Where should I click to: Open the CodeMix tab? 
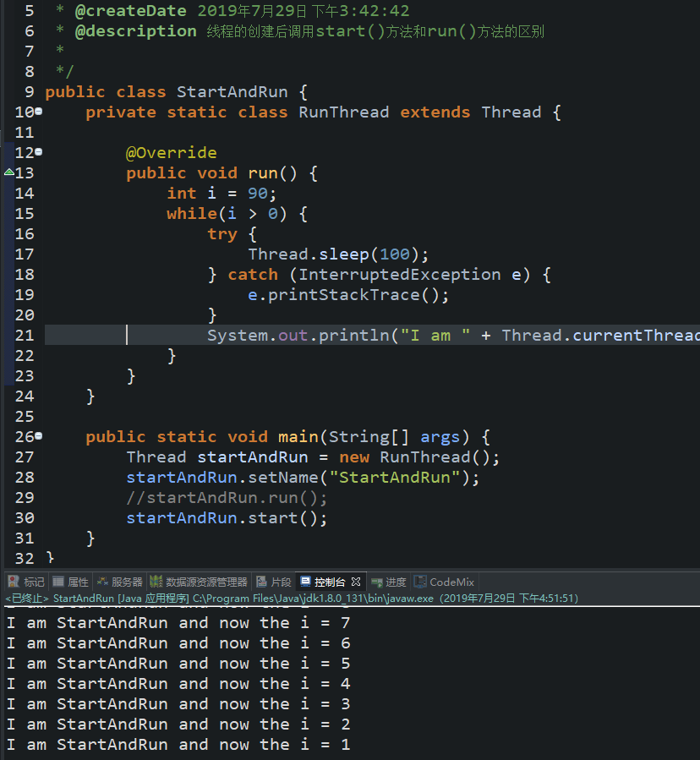[444, 582]
